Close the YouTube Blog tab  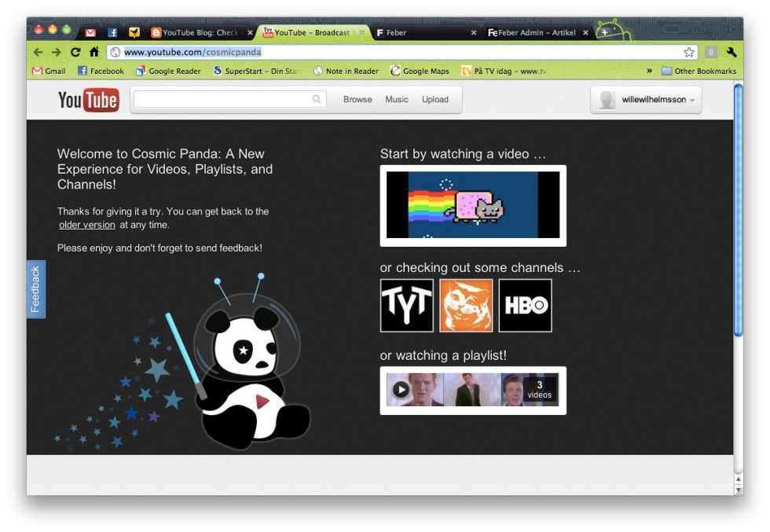point(250,33)
